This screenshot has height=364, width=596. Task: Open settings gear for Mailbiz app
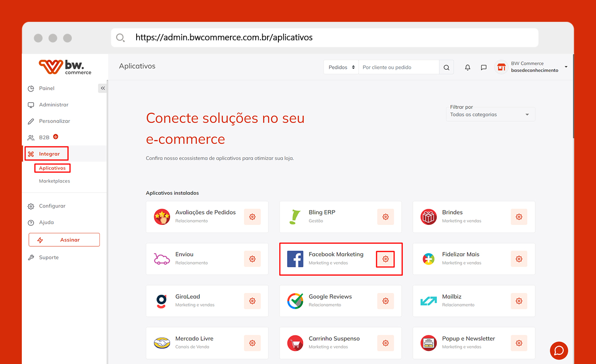[519, 301]
